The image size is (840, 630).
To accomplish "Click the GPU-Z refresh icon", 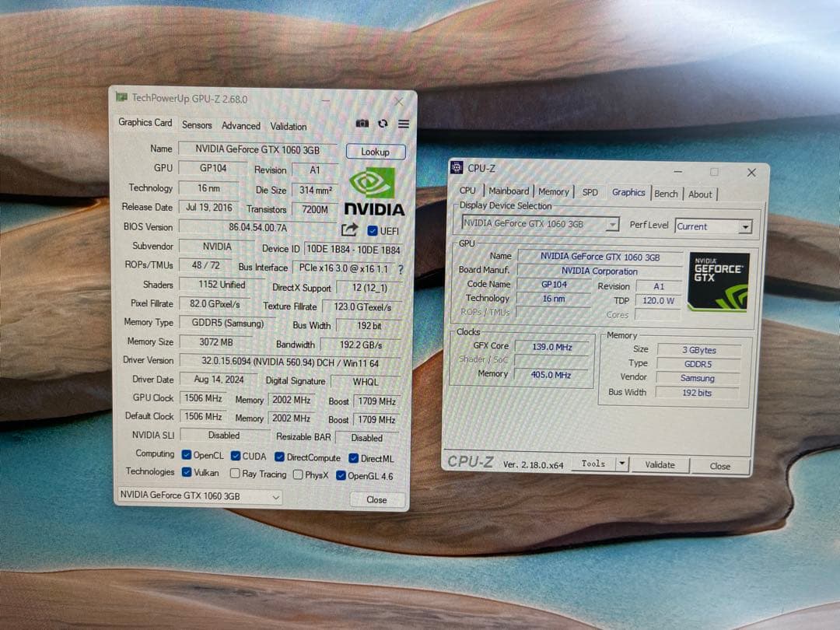I will click(383, 124).
